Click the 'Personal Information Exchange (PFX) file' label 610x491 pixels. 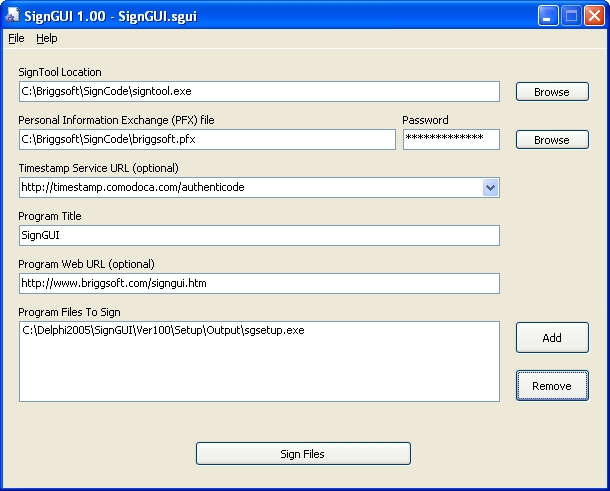pos(116,120)
